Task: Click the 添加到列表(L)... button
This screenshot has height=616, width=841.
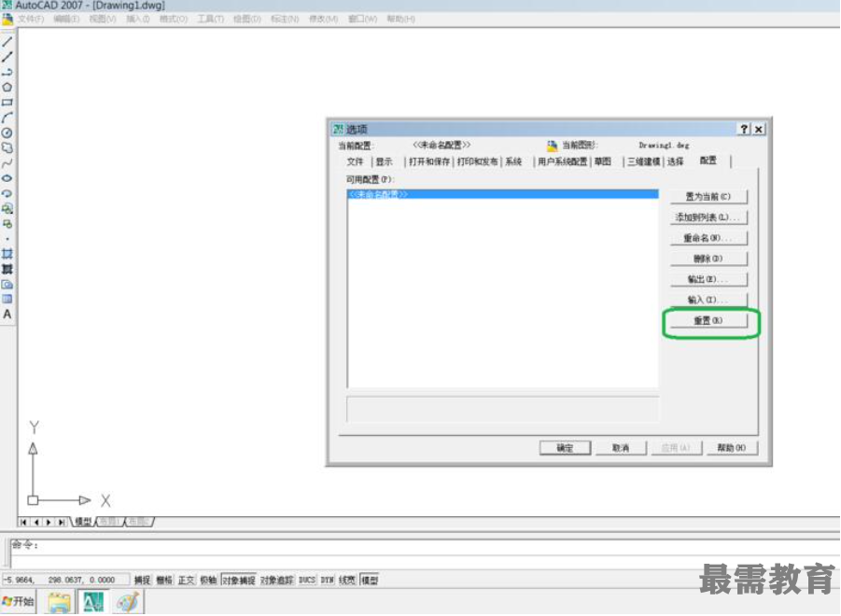Action: tap(708, 217)
